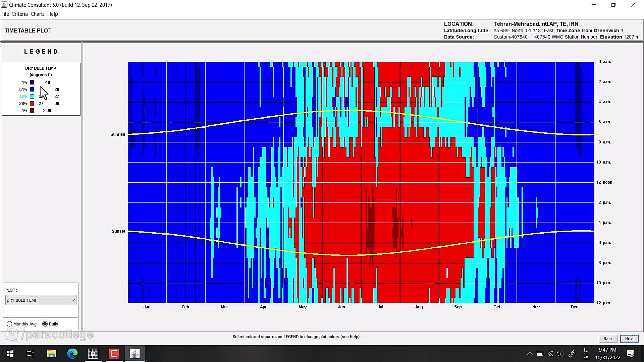
Task: Launch Microsoft Edge from the taskbar
Action: [72, 354]
